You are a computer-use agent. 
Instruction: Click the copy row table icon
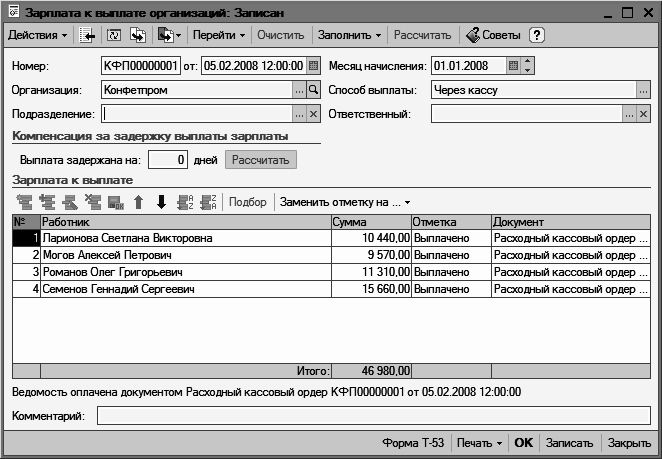[x=47, y=202]
